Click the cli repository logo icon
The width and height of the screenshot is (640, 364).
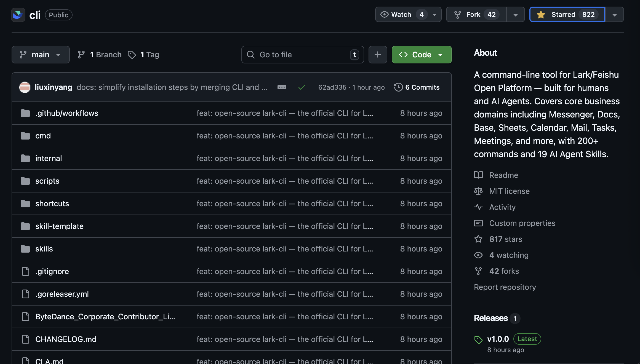[18, 15]
